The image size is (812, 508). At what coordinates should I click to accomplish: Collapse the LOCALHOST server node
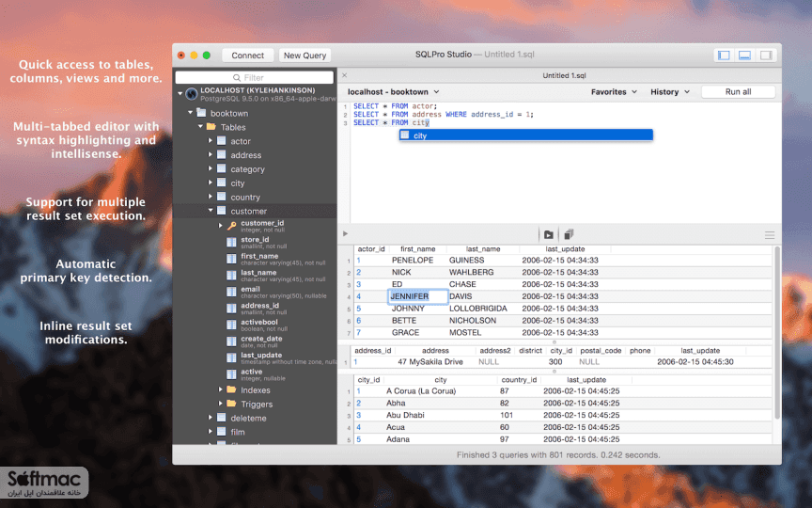(x=180, y=94)
